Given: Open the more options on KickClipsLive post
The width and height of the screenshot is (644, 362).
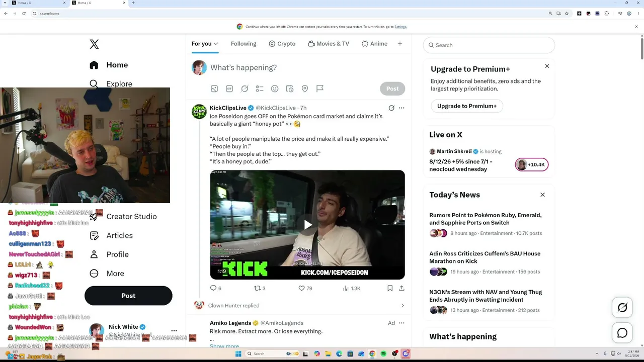Looking at the screenshot, I should [x=401, y=108].
